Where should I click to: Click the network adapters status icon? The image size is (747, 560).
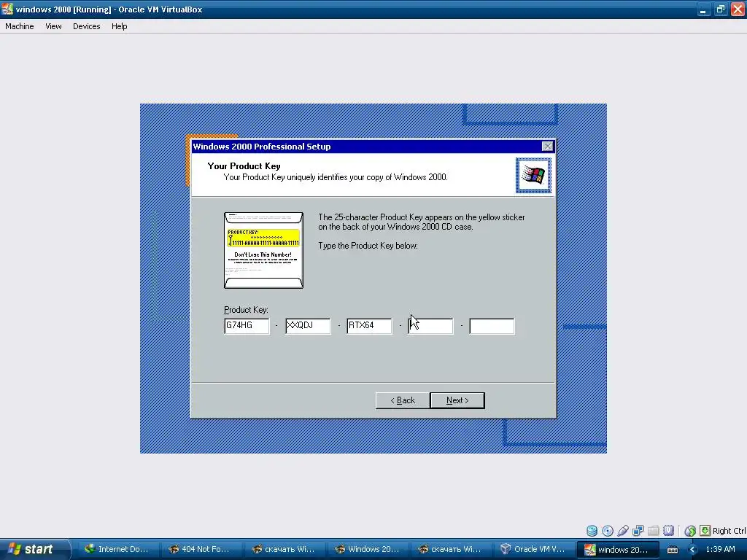pos(638,531)
